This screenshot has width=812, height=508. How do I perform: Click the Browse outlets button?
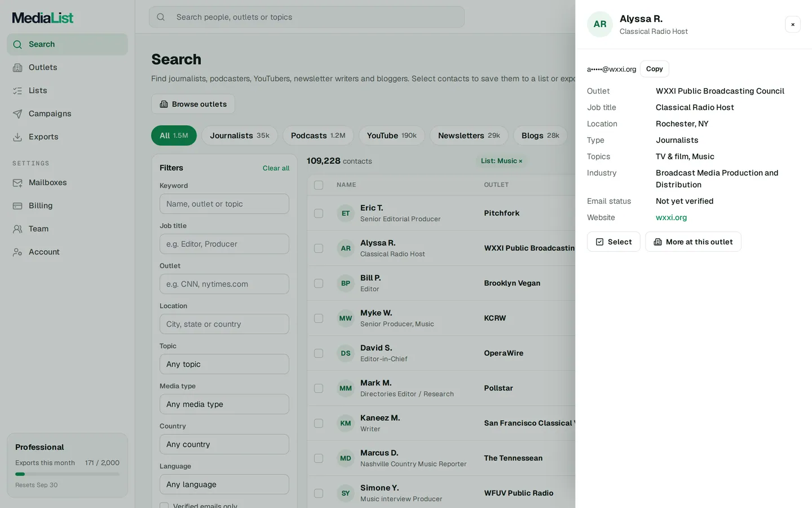[193, 104]
